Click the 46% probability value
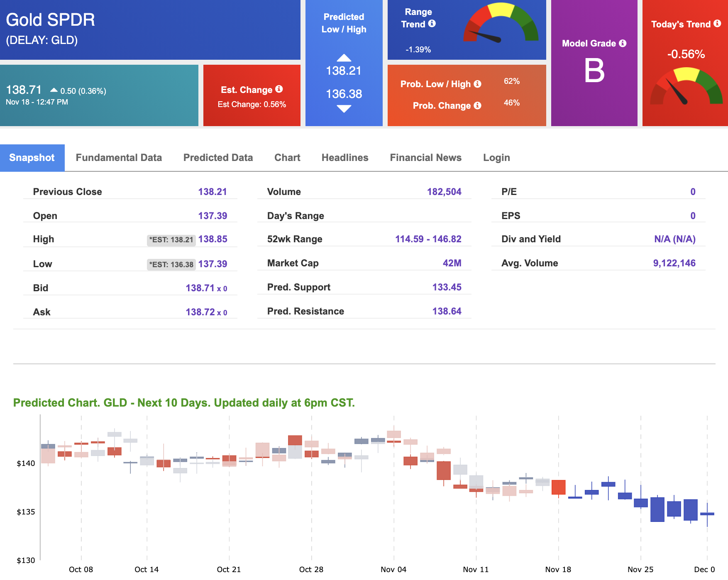Screen dimensions: 728x580 [512, 103]
